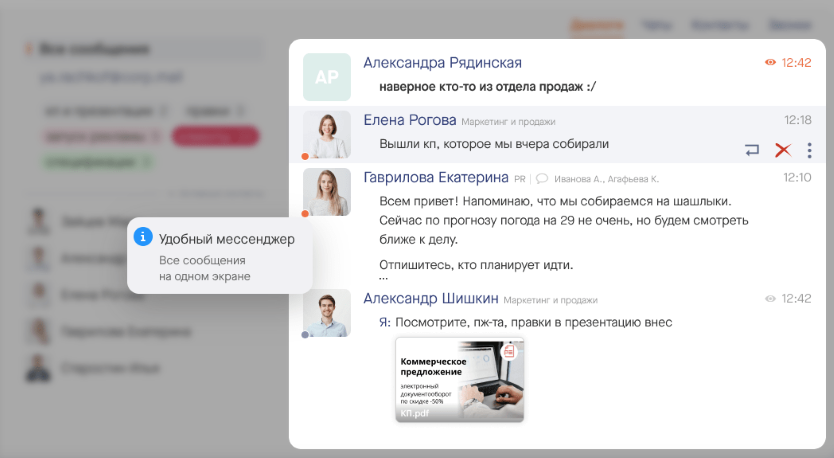
Task: Click Елена Рогова's profile photo
Action: click(326, 135)
